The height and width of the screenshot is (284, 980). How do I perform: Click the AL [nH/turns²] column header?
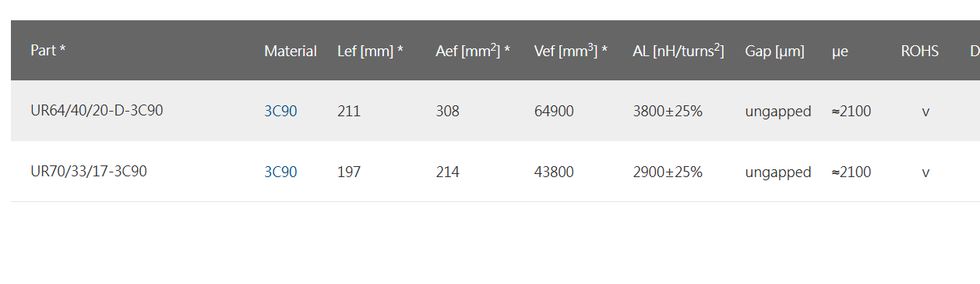679,51
